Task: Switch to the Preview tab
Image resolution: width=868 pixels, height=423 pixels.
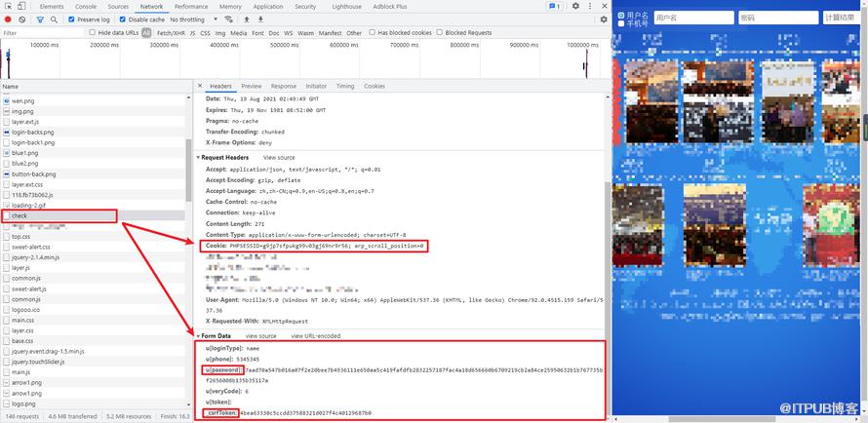Action: pos(252,87)
